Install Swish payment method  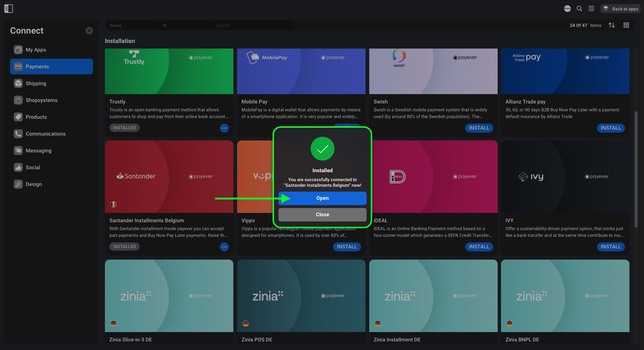tap(479, 128)
